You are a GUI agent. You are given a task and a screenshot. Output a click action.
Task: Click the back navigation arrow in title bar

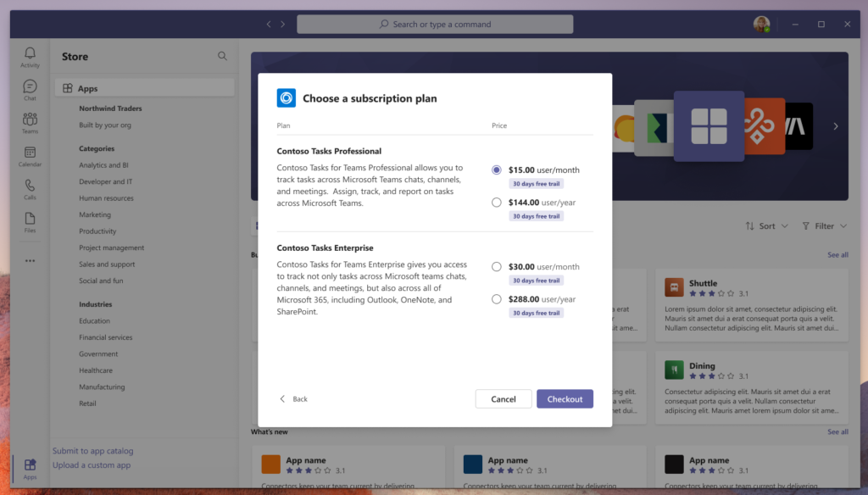click(269, 25)
